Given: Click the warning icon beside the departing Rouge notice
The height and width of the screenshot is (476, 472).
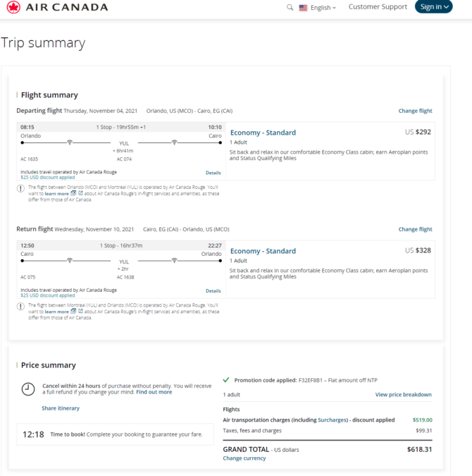Looking at the screenshot, I should (x=20, y=188).
